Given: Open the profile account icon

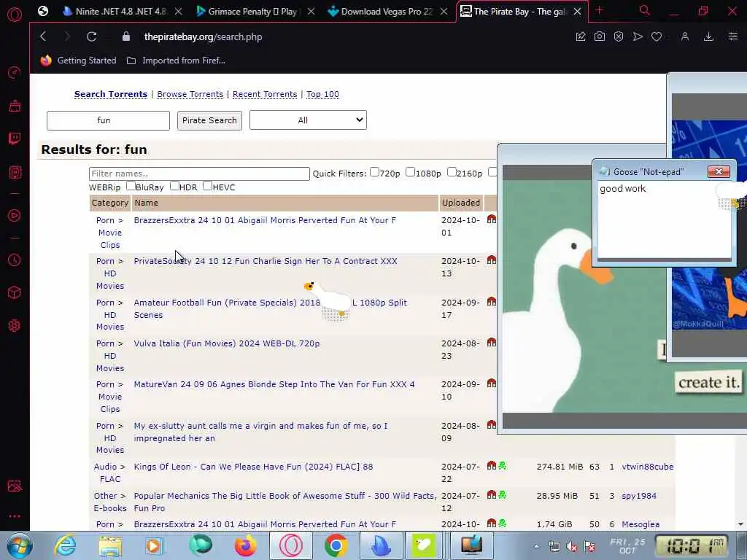Looking at the screenshot, I should click(x=684, y=36).
